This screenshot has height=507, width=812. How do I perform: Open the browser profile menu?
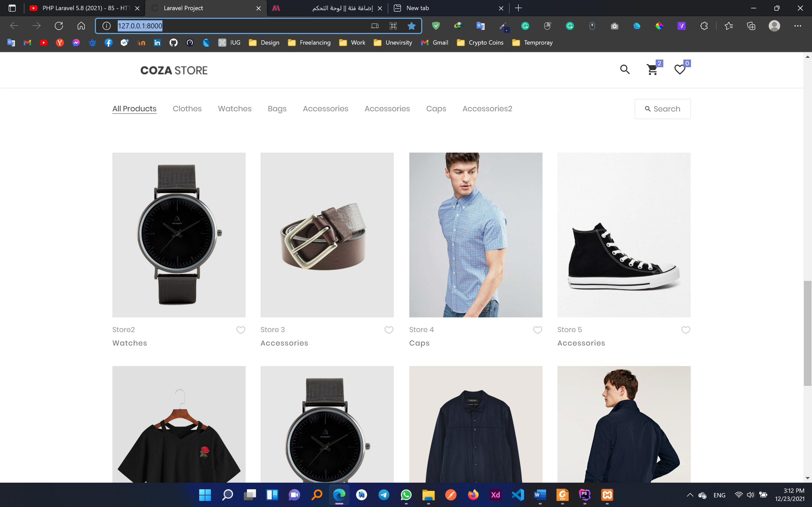(775, 26)
